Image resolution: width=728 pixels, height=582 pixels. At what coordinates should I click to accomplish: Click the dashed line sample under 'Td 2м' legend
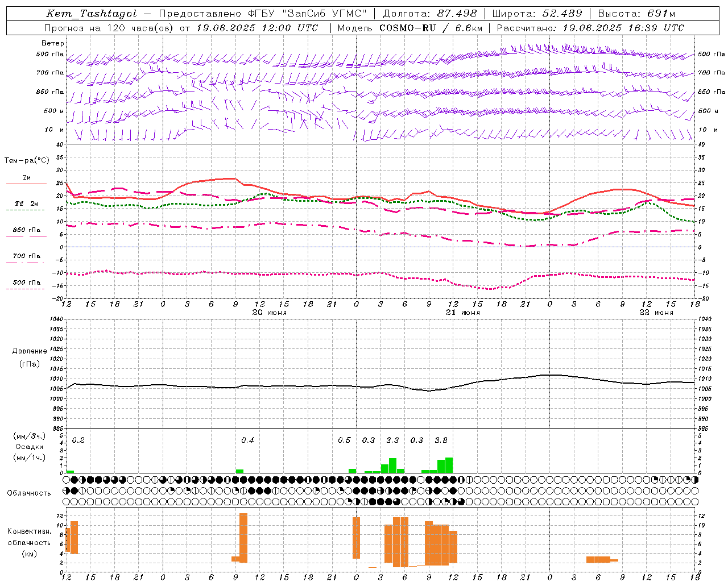(x=25, y=210)
